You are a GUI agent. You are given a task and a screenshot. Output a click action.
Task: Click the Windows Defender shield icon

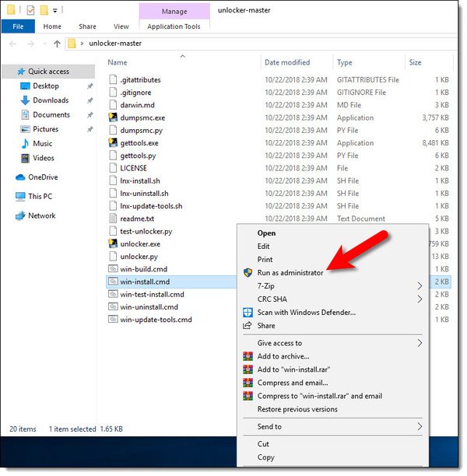pos(248,312)
